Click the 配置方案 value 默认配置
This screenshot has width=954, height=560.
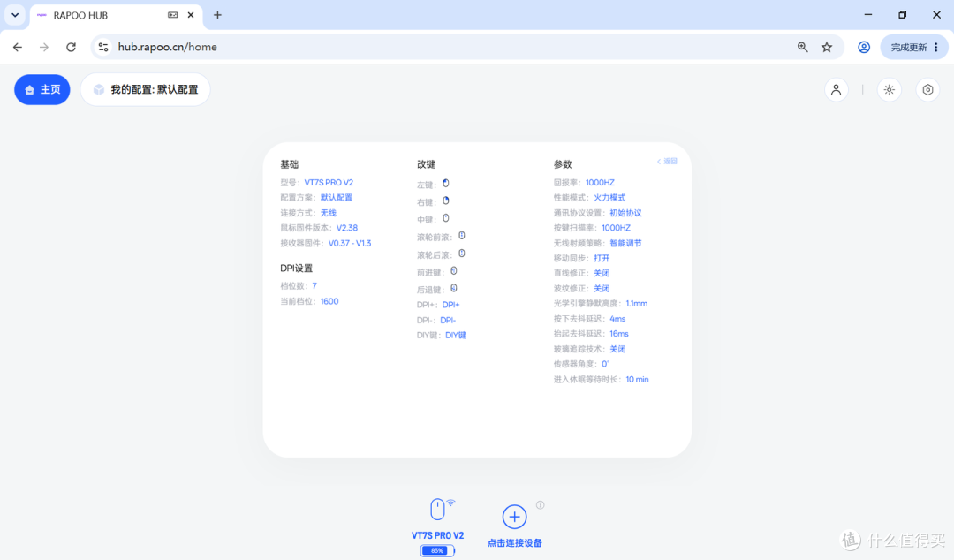[337, 197]
